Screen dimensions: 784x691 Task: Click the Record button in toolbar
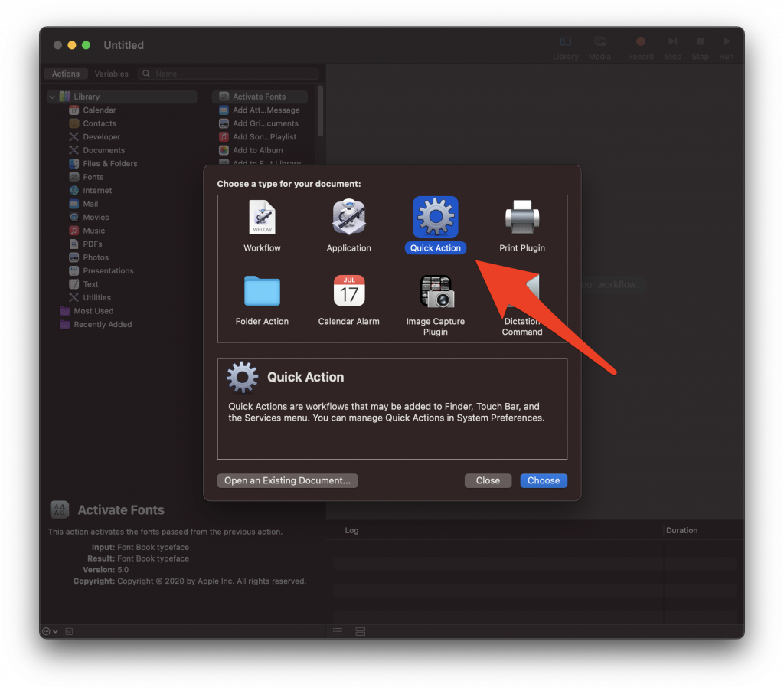point(641,47)
